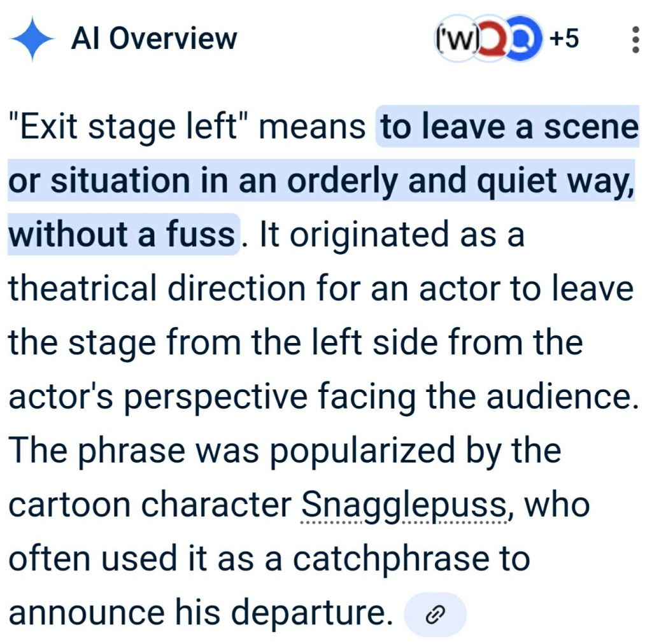Open the blue Q source icon
Screen dimensions: 652x644
(525, 39)
